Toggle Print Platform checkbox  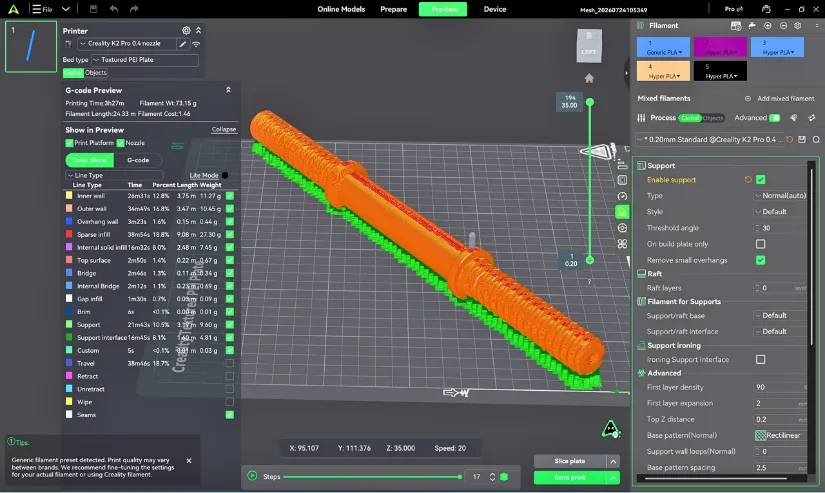[69, 143]
